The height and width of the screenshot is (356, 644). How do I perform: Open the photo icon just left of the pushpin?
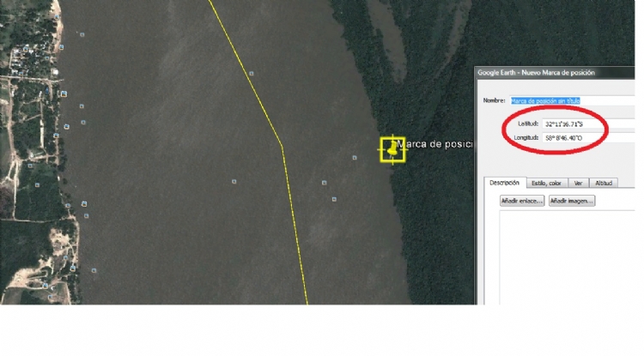(x=355, y=158)
